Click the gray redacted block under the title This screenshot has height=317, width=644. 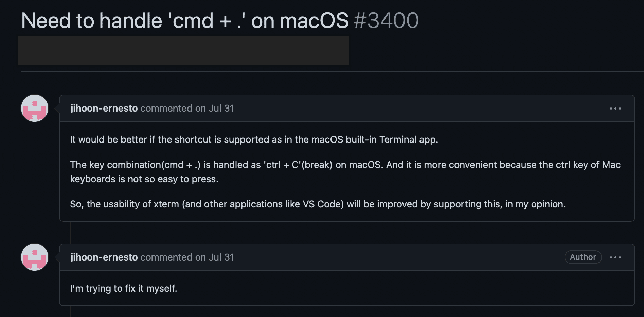[x=183, y=50]
